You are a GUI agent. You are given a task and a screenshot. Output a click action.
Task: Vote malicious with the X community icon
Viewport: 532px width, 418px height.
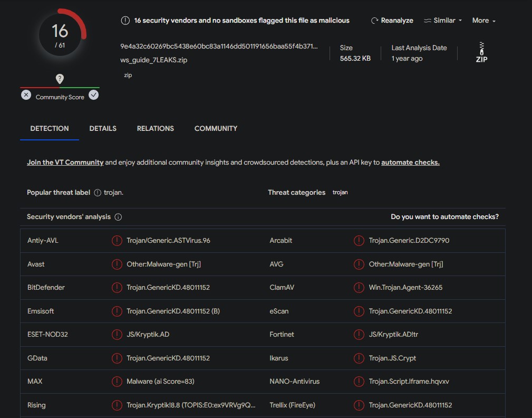(26, 95)
